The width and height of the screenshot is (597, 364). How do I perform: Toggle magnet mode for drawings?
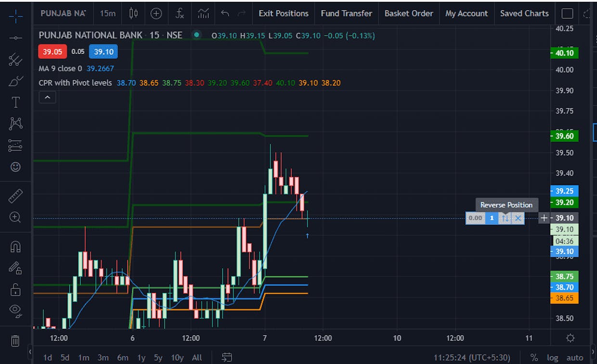(15, 247)
